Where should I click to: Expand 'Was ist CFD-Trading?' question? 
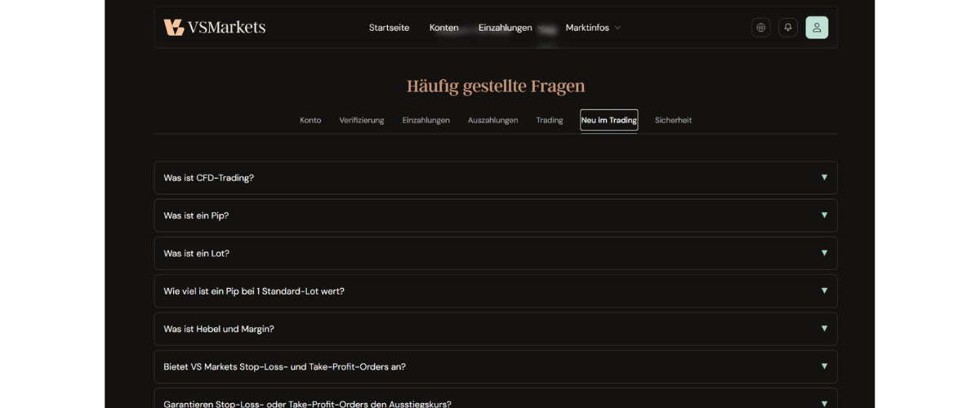pyautogui.click(x=496, y=178)
